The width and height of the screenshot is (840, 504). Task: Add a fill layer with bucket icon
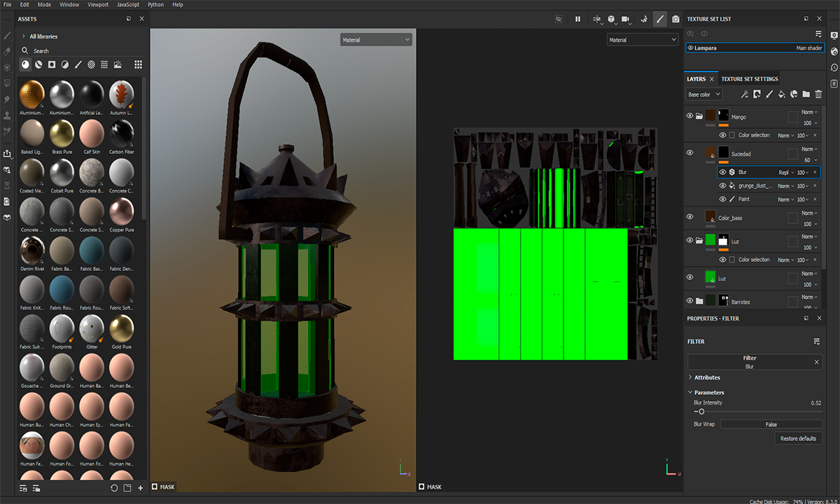(x=782, y=94)
